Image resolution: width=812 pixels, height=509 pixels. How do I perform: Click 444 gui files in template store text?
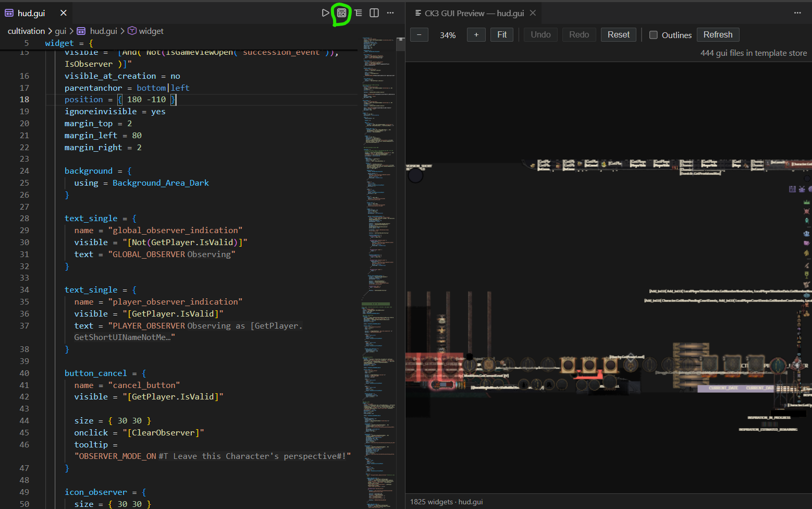pyautogui.click(x=753, y=53)
